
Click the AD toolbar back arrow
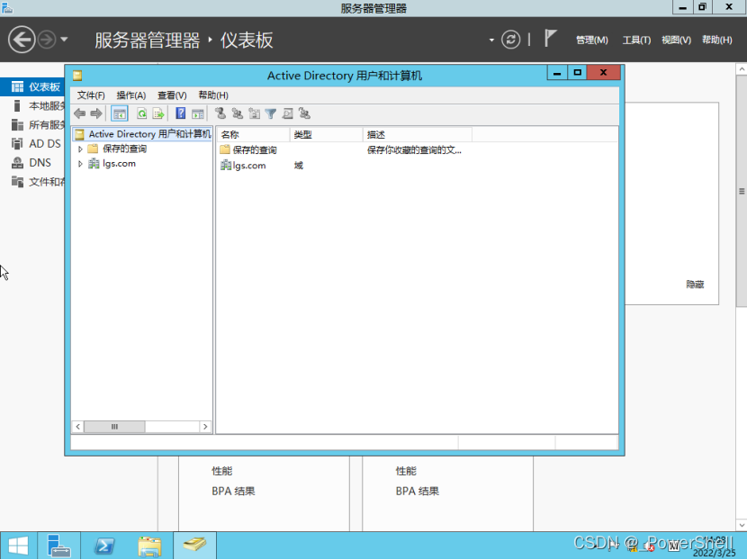pyautogui.click(x=79, y=113)
